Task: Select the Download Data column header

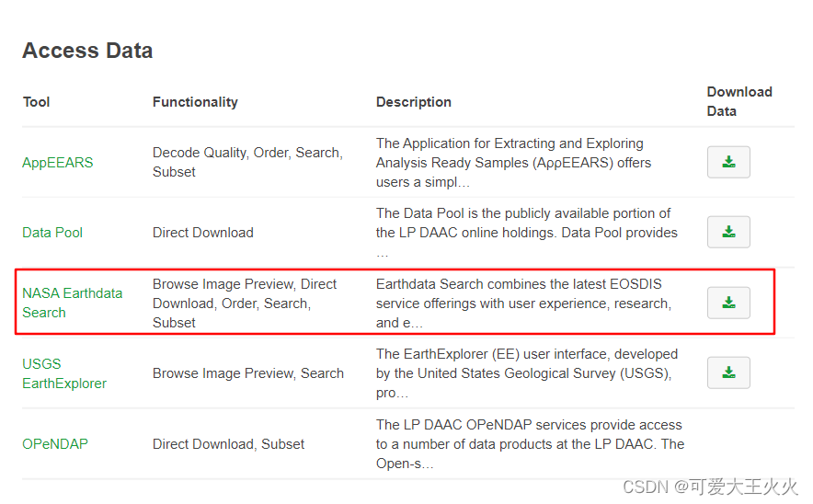Action: click(739, 101)
